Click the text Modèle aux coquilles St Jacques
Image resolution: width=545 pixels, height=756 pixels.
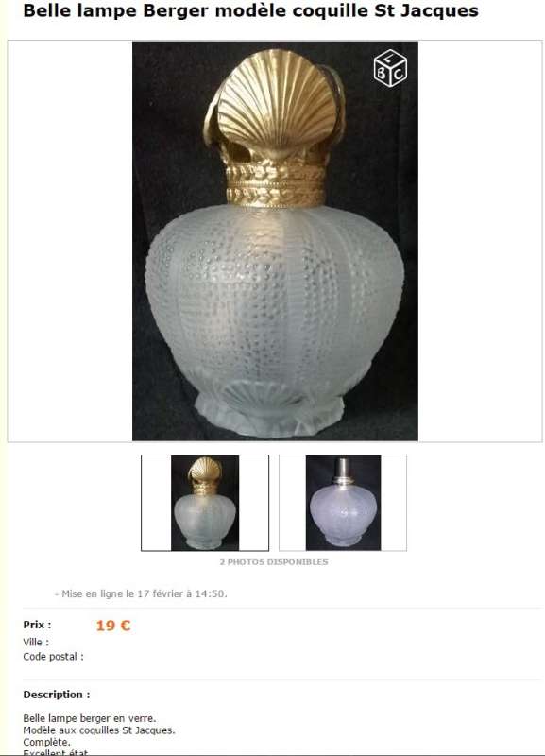tap(99, 730)
